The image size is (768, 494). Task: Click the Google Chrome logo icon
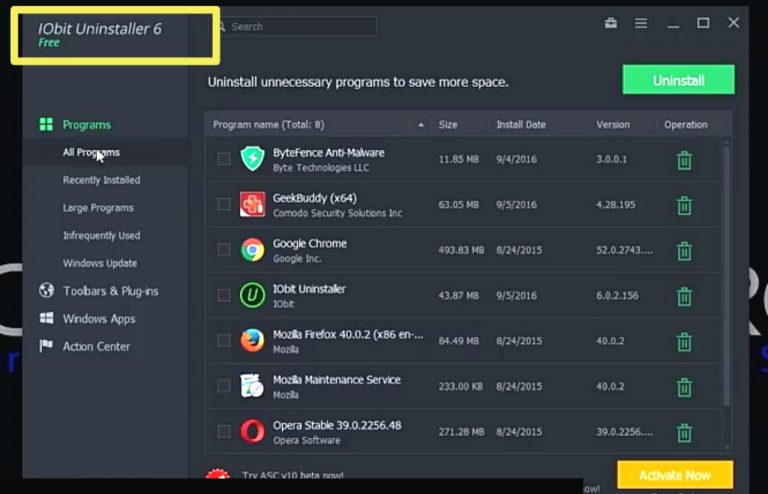(252, 250)
